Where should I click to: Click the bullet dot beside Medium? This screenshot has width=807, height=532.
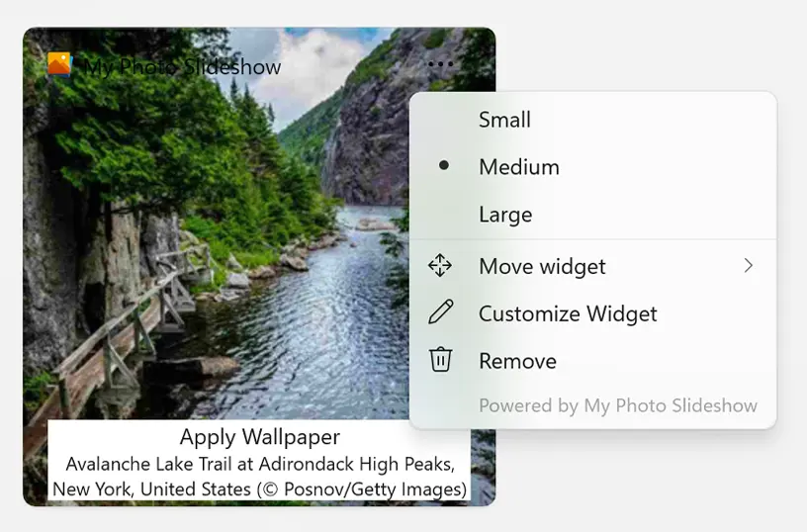pos(444,167)
